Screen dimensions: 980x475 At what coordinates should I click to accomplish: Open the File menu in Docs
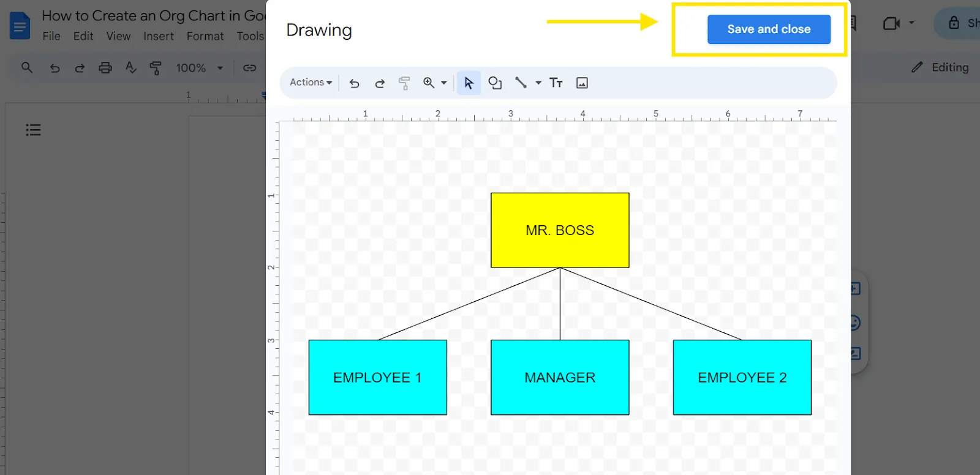[51, 36]
